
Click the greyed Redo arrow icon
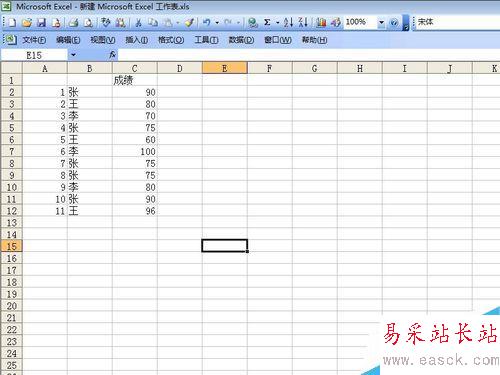click(x=228, y=23)
